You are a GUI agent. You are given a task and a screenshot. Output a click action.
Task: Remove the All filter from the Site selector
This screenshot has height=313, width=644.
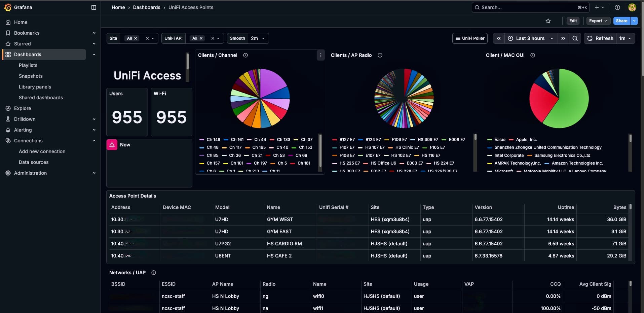coord(136,38)
